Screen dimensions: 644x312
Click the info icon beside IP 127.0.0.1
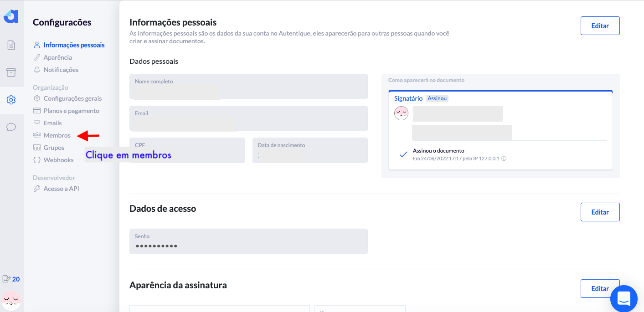tap(504, 159)
